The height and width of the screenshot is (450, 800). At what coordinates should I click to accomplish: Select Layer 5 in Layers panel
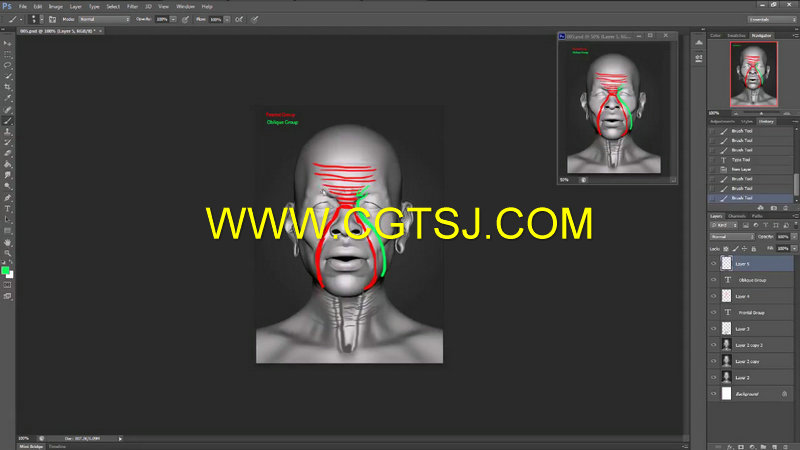756,264
